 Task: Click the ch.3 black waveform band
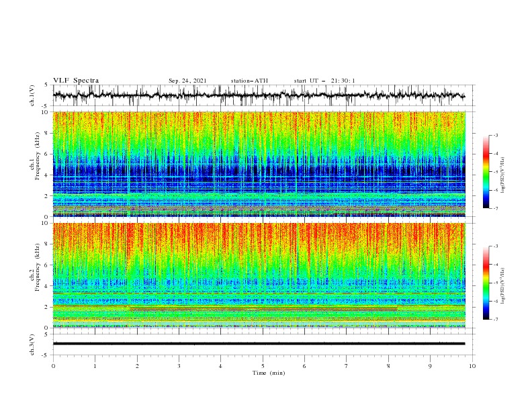[259, 344]
